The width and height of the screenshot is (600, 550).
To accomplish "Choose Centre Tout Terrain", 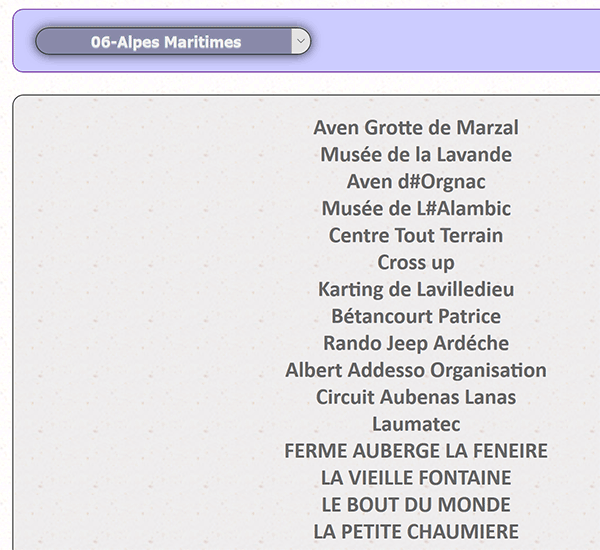I will [x=416, y=235].
